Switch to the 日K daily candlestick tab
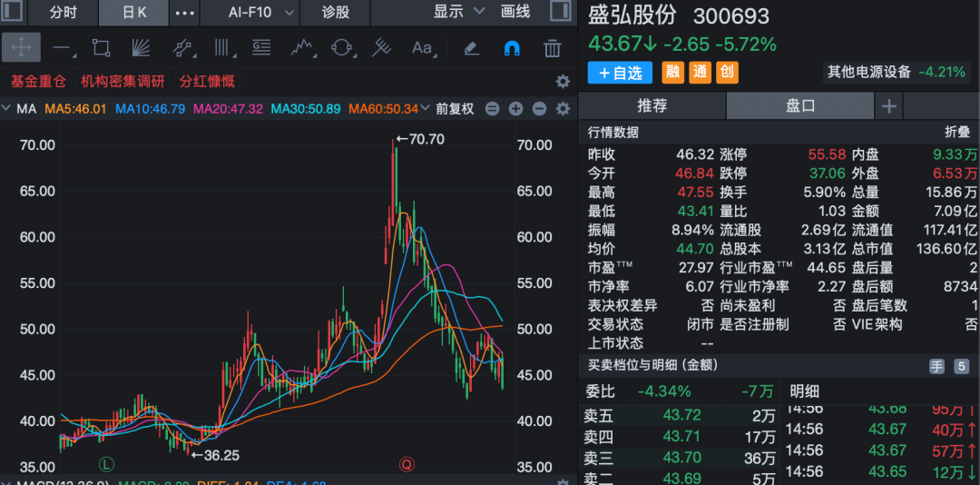The width and height of the screenshot is (980, 485). point(133,12)
